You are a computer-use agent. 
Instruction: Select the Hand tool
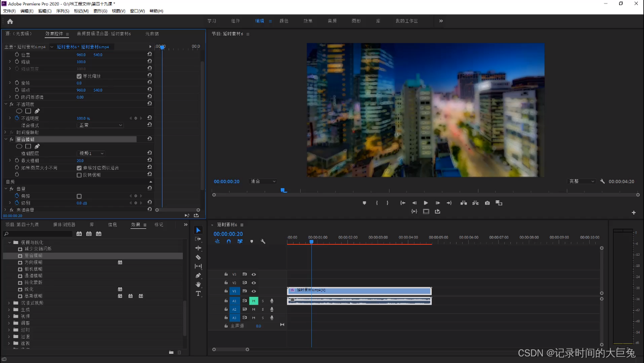[x=198, y=285]
